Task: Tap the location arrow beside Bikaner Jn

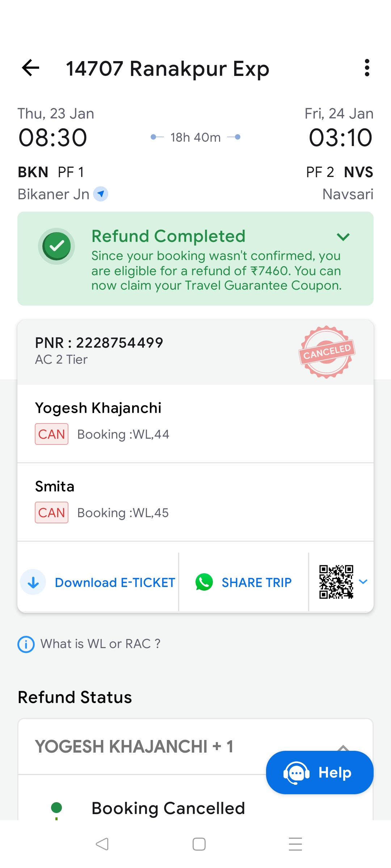Action: point(101,194)
